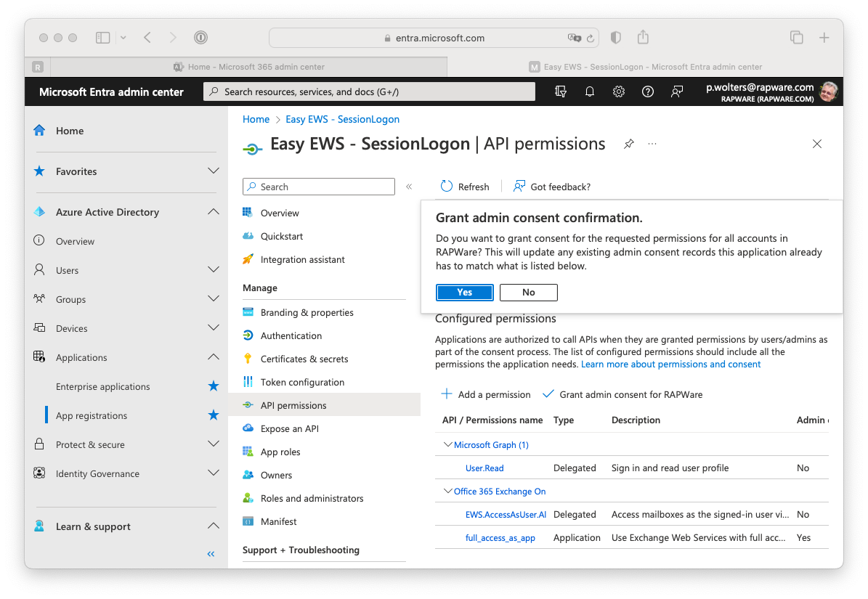Open account profile picture menu
Screen dimensions: 868x599
(830, 91)
